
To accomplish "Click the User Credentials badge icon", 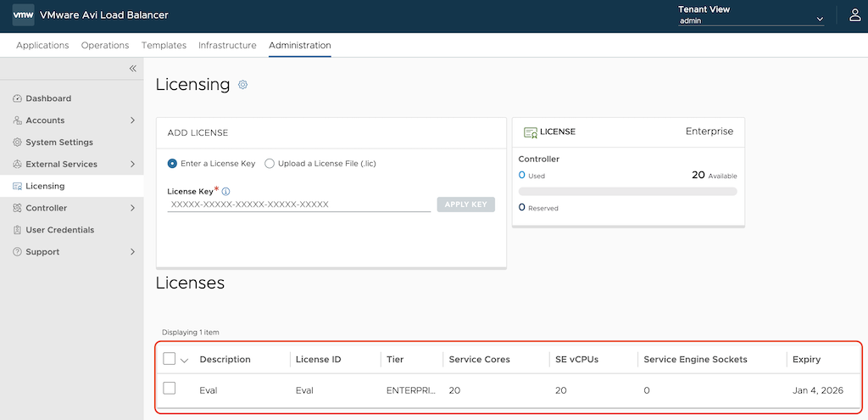I will click(17, 230).
